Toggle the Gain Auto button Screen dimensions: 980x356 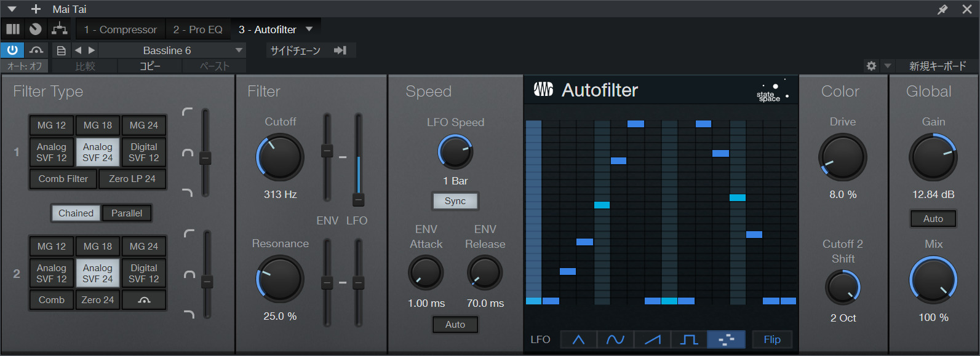933,219
